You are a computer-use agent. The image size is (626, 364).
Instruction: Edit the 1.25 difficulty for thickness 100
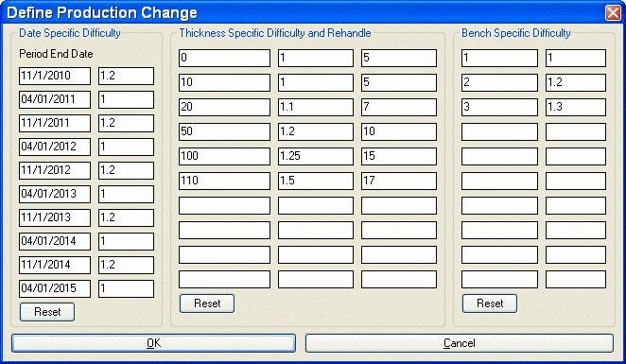coord(316,156)
